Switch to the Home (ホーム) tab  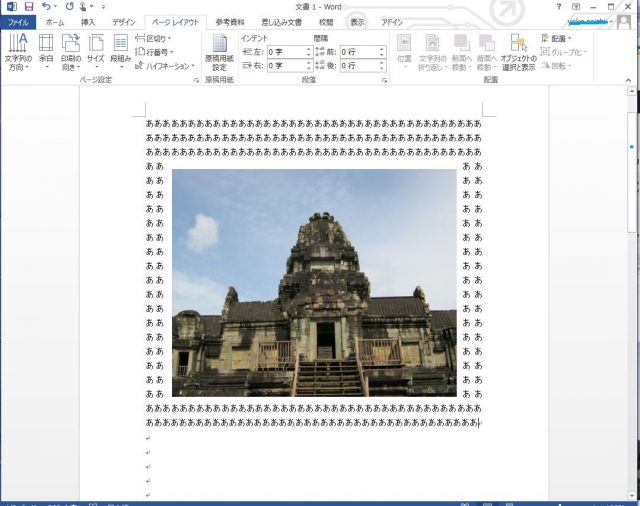coord(55,22)
